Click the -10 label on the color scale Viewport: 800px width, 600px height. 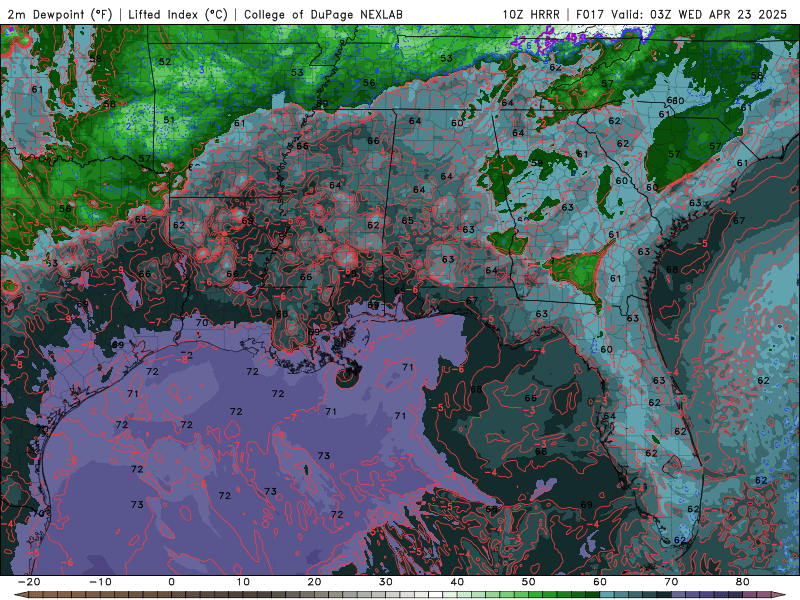click(100, 582)
